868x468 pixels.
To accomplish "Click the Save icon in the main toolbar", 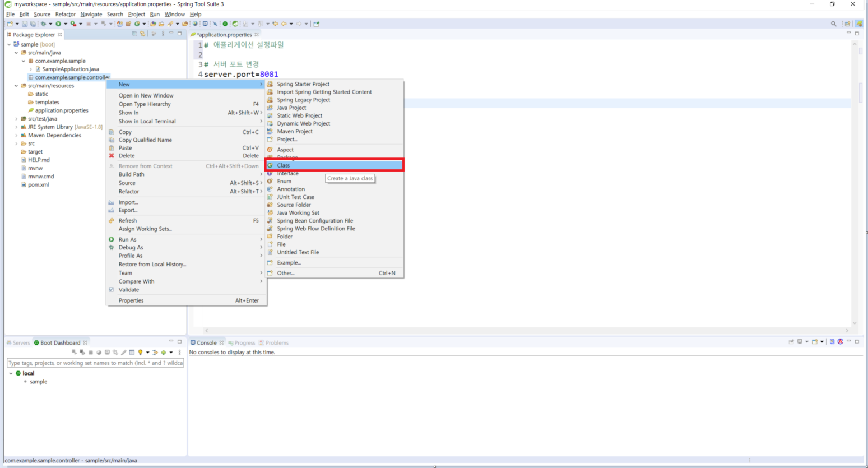I will point(25,24).
